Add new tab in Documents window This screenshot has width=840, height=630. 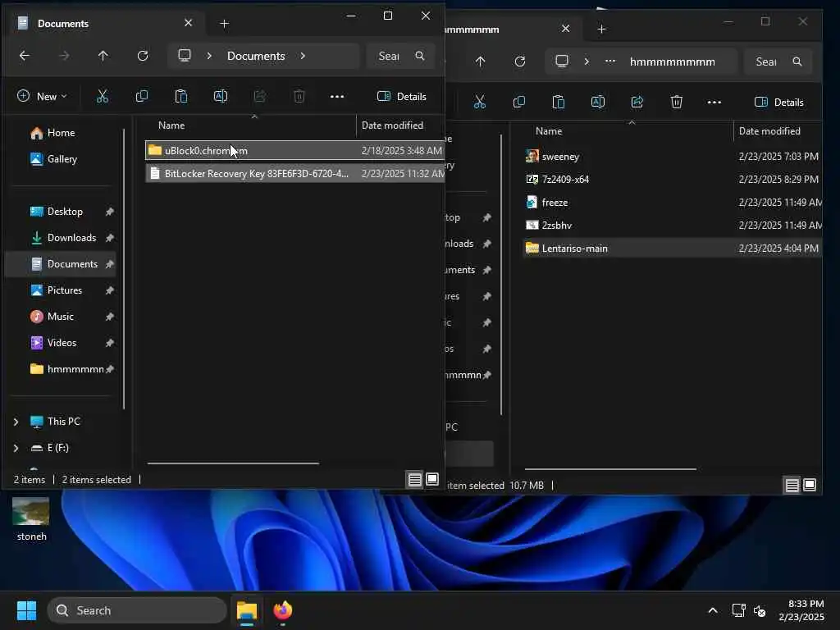pyautogui.click(x=225, y=24)
